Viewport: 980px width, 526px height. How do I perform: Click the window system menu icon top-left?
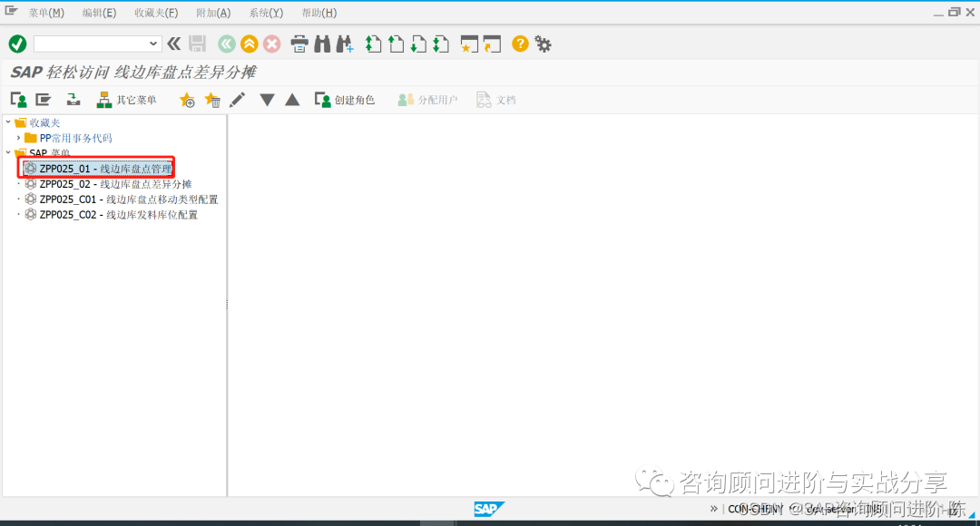coord(11,11)
